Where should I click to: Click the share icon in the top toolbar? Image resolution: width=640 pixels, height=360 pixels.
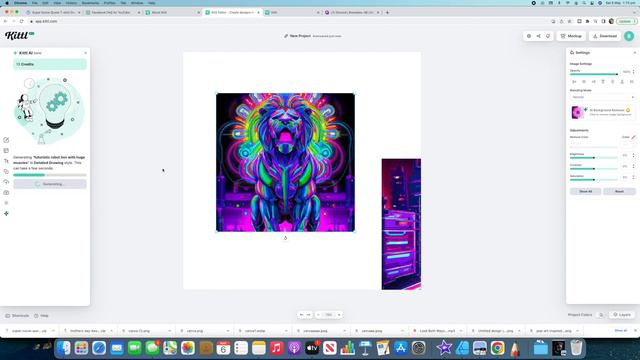(538, 36)
